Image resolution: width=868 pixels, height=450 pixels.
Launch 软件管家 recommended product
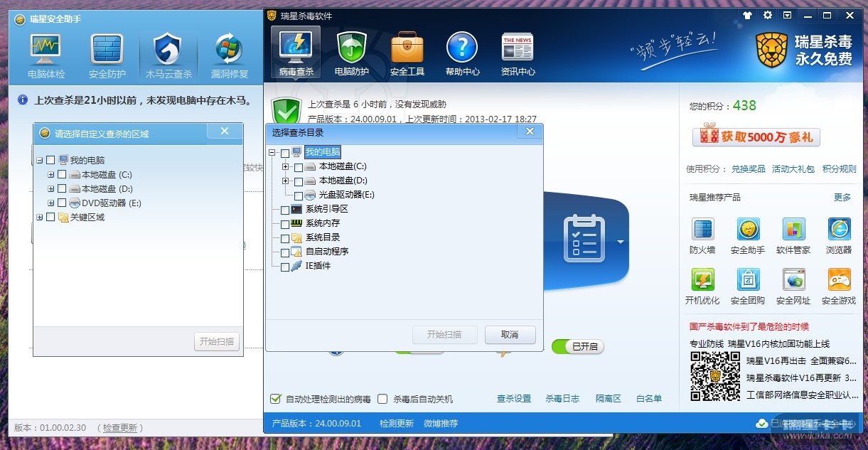(x=793, y=237)
